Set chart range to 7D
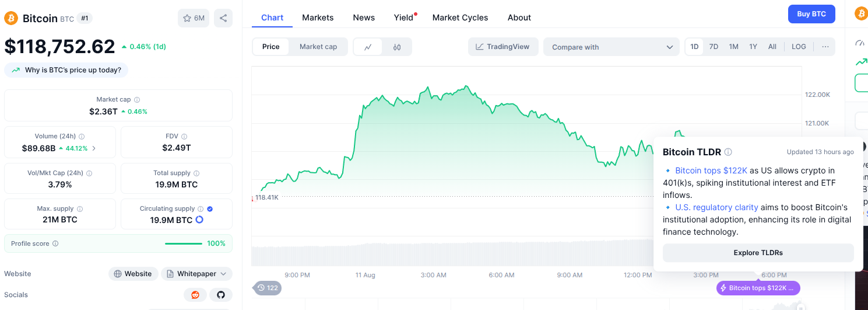Screen dimensions: 868x310 [714, 47]
